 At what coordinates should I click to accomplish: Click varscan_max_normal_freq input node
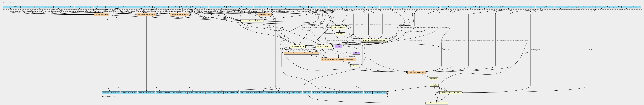(64, 7)
